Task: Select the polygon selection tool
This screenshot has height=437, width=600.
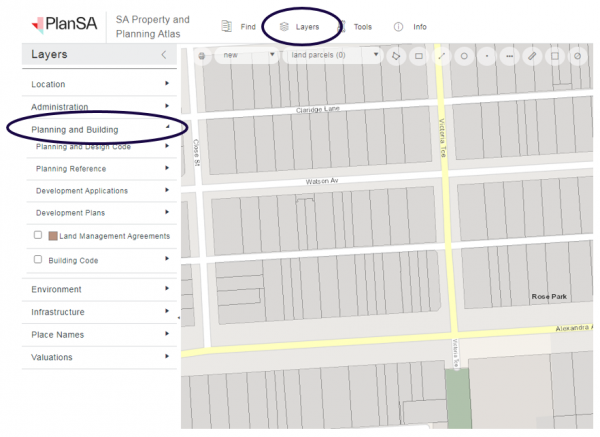Action: tap(396, 56)
